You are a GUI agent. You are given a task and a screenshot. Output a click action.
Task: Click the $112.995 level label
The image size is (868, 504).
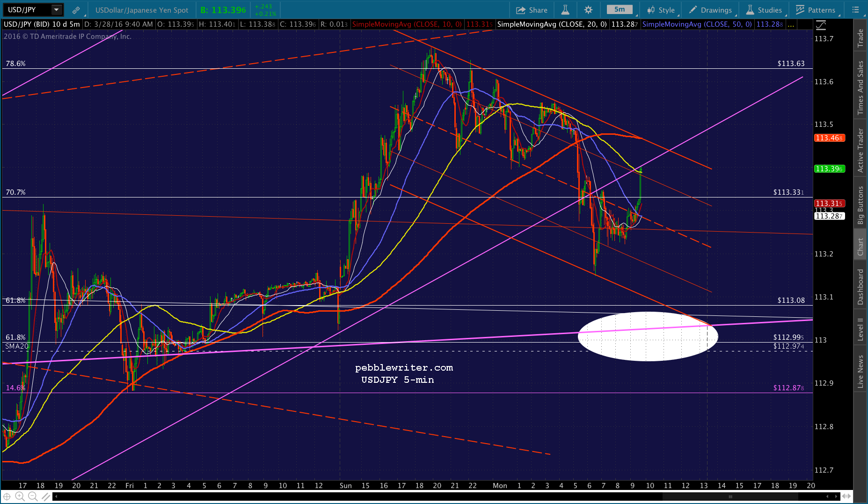pos(789,337)
